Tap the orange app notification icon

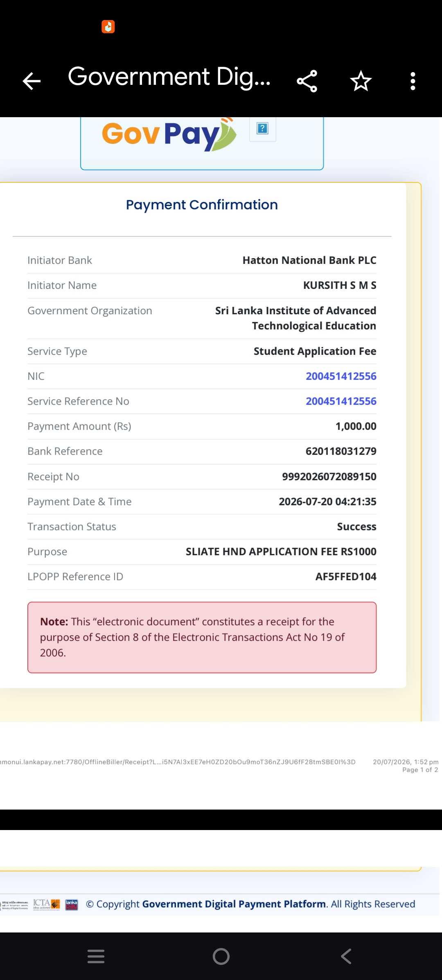108,27
